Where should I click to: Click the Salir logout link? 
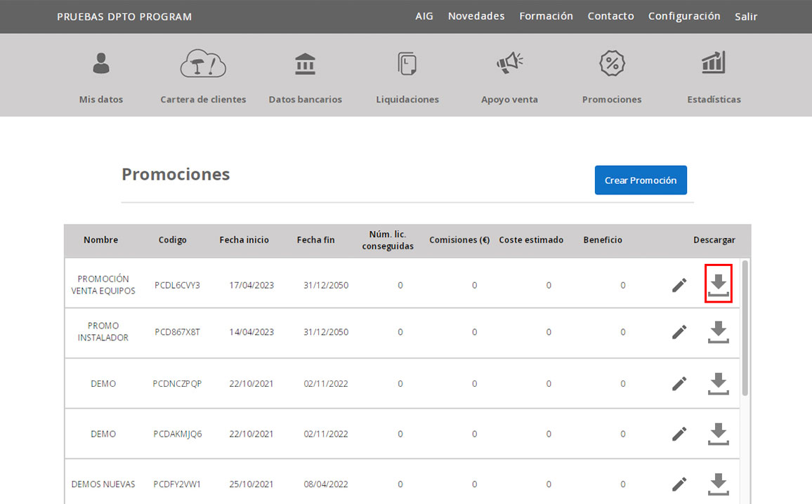[x=745, y=17]
